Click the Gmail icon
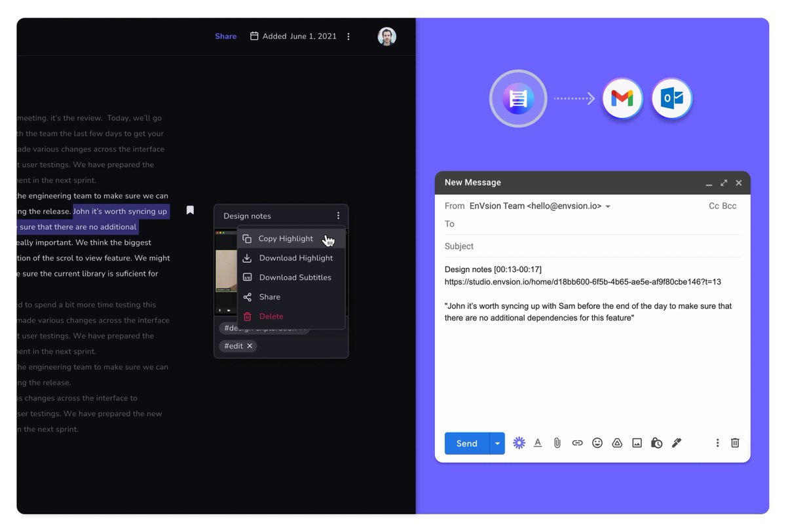This screenshot has width=786, height=532. [622, 99]
